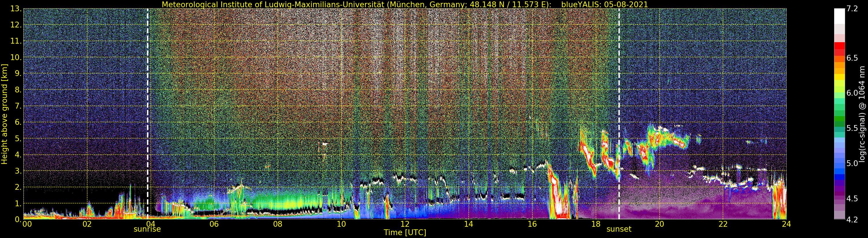Click the sunrise label under the time axis

(x=147, y=229)
